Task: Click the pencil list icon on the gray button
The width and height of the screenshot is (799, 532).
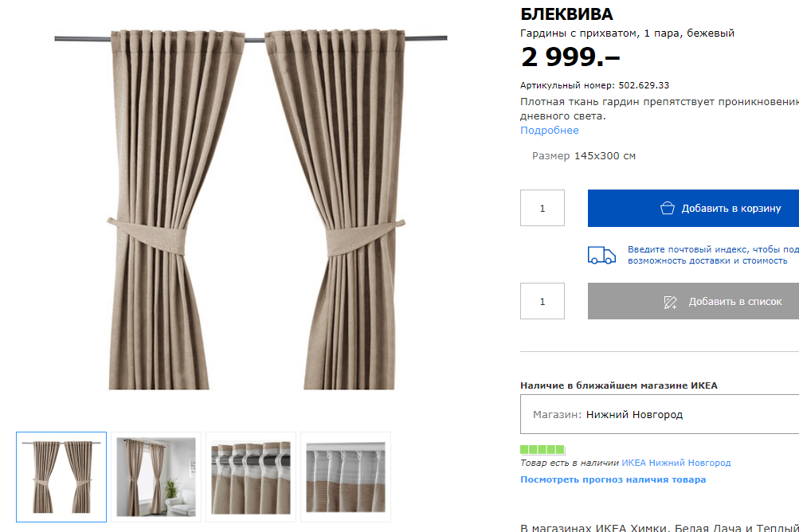Action: [670, 302]
